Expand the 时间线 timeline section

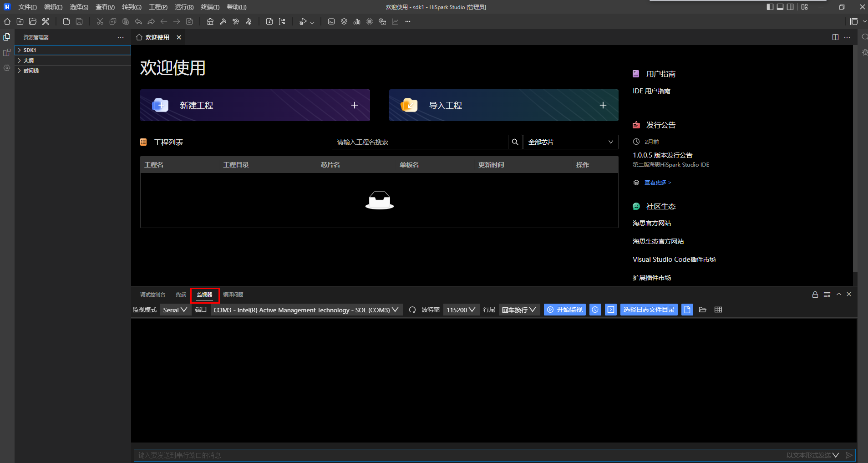[73, 71]
